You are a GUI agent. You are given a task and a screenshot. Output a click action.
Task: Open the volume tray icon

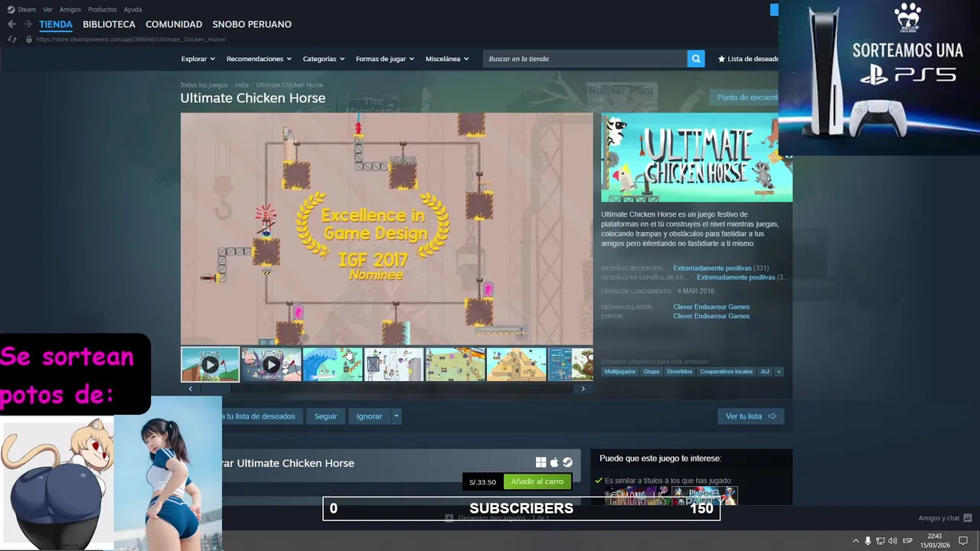892,541
